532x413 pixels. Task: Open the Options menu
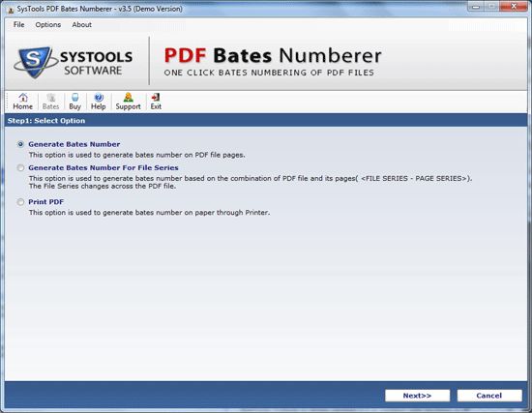click(48, 24)
